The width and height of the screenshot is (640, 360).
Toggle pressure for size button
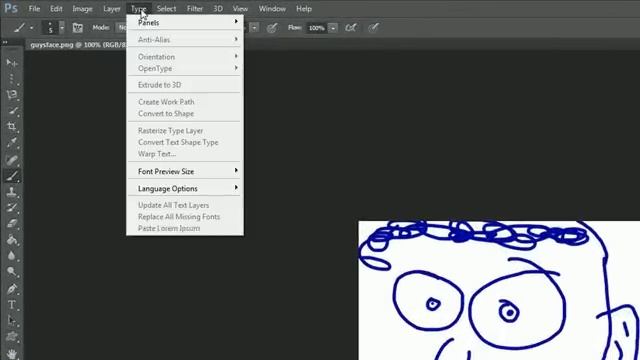[x=373, y=28]
